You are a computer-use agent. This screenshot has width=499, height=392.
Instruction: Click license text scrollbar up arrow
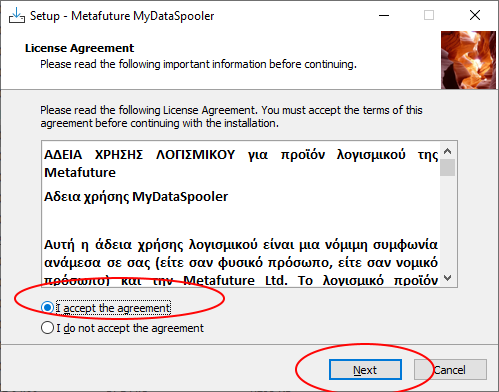coord(448,151)
